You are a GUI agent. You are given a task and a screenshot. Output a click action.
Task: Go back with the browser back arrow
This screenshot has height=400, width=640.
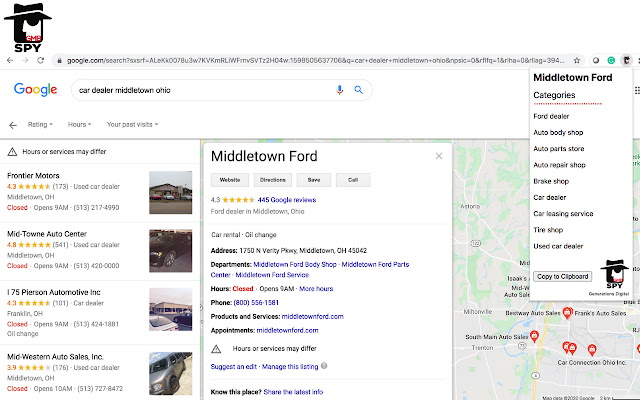click(x=10, y=60)
